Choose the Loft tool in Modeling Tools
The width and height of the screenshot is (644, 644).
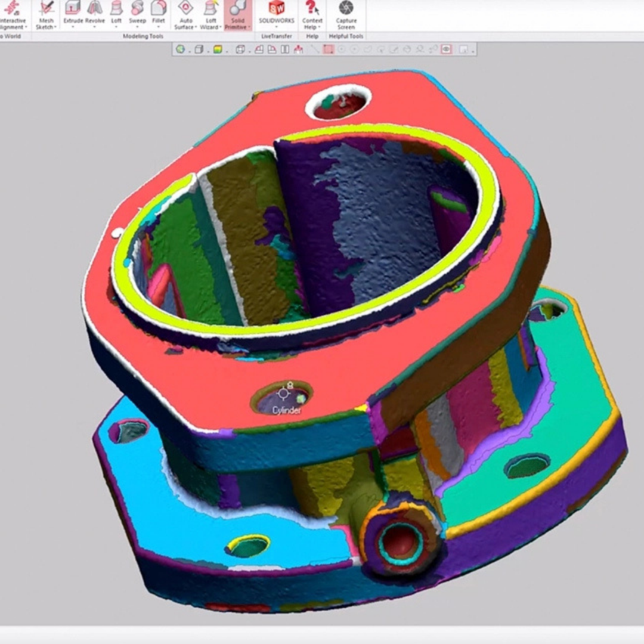pyautogui.click(x=116, y=11)
